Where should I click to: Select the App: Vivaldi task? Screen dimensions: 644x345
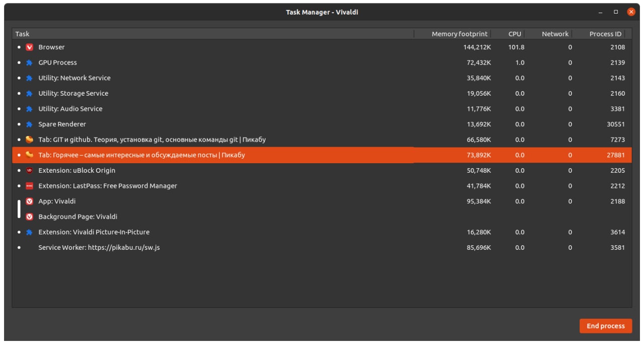pos(322,201)
